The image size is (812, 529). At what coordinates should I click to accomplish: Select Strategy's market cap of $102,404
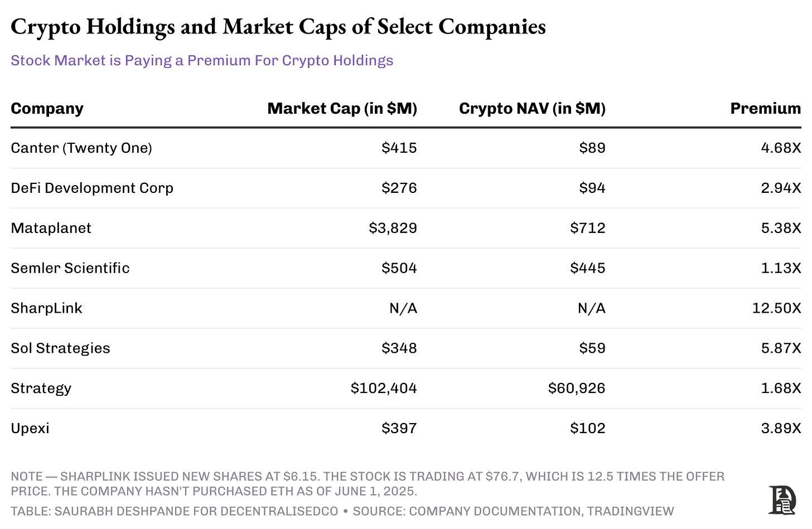click(384, 389)
